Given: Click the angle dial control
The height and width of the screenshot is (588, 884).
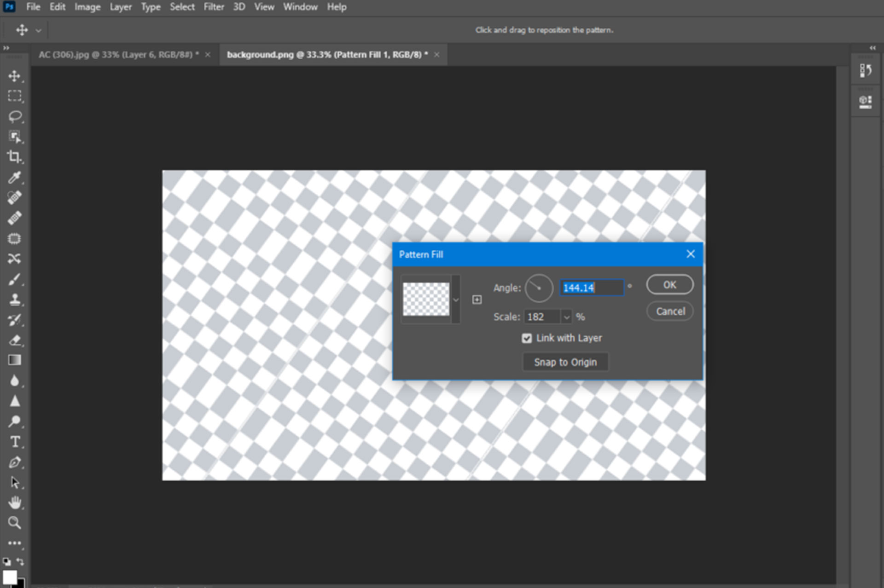Looking at the screenshot, I should coord(538,288).
